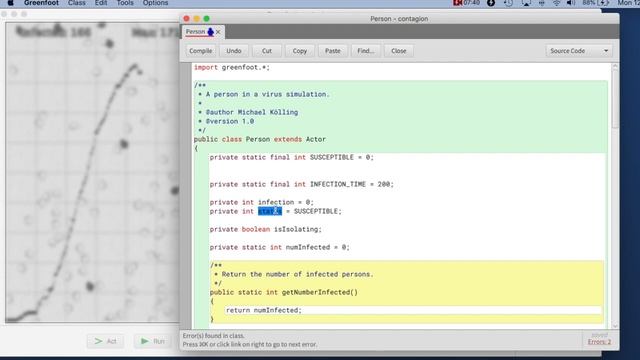The image size is (640, 360).
Task: Click 'private boolean isIsolating;' line
Action: click(x=266, y=229)
